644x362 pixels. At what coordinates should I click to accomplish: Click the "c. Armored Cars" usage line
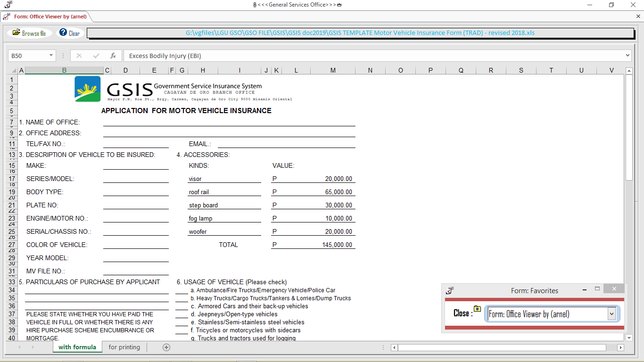(249, 306)
